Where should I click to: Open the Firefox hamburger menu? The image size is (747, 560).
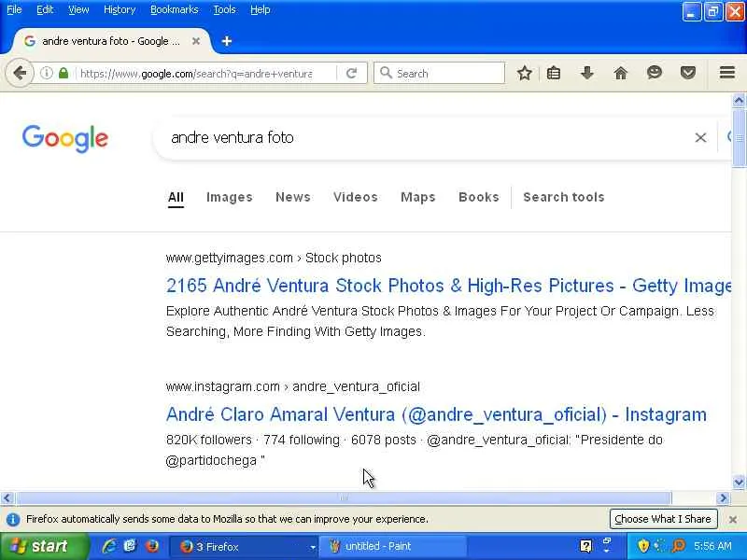pyautogui.click(x=727, y=73)
